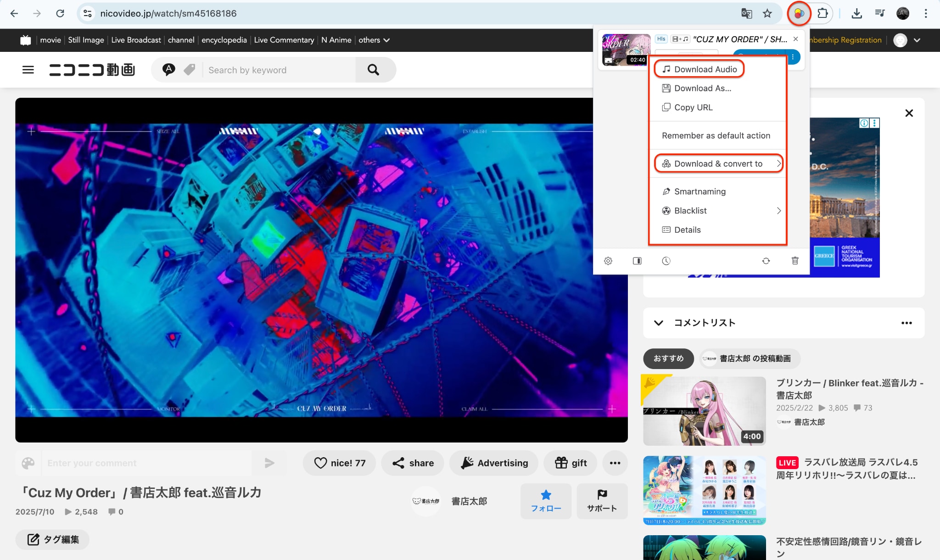Collapse the コメントリスト comment list
The image size is (940, 560).
coord(658,323)
